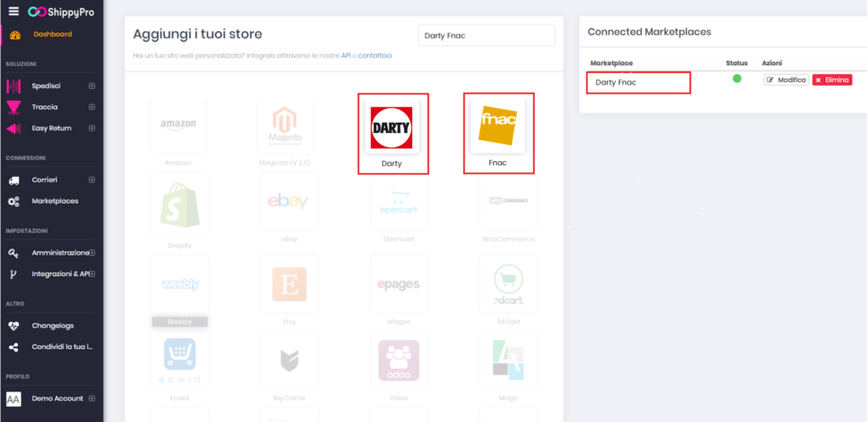Select the Magento store logo
The height and width of the screenshot is (422, 868).
pos(285,127)
